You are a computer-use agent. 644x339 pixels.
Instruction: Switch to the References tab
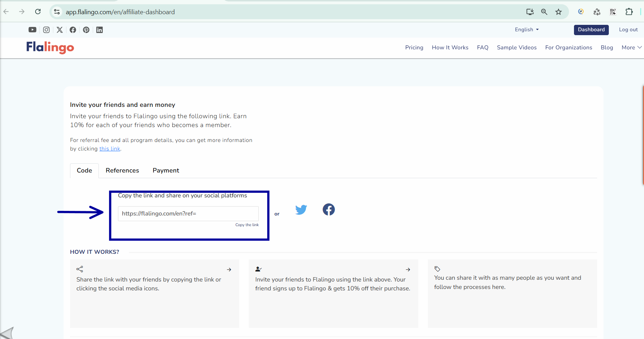(x=122, y=170)
